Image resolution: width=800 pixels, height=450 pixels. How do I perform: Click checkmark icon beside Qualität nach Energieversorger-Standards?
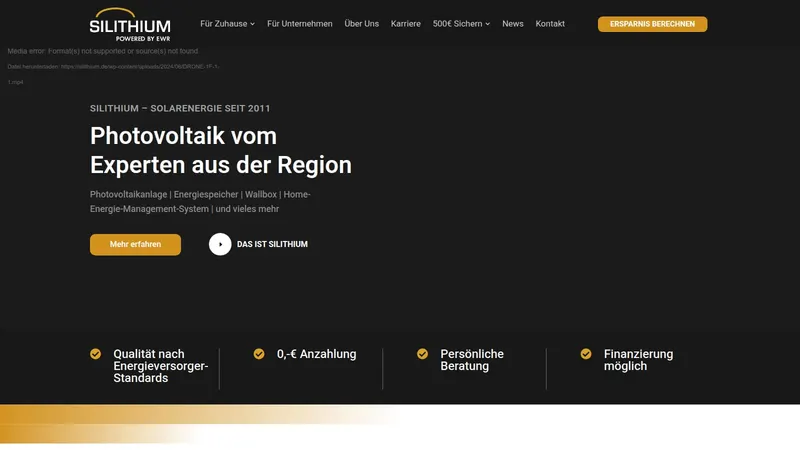[x=95, y=354]
